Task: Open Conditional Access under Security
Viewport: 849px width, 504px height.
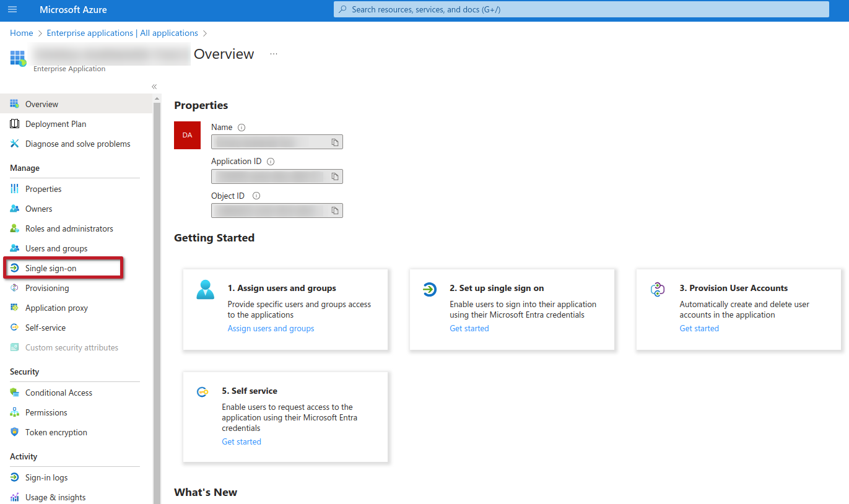Action: point(58,393)
